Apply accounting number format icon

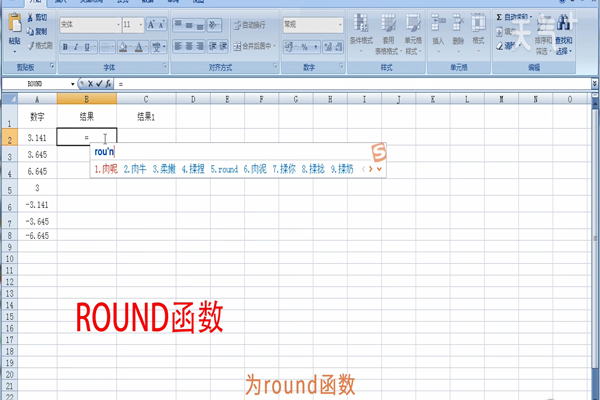click(290, 47)
